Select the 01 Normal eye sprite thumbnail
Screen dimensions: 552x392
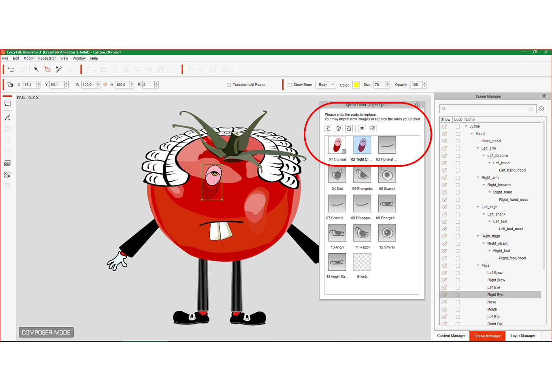coord(337,145)
